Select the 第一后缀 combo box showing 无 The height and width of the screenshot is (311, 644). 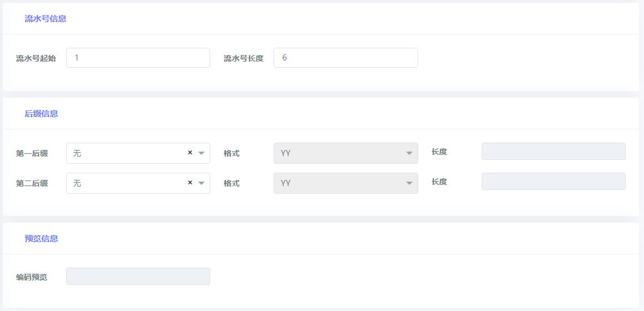[138, 153]
